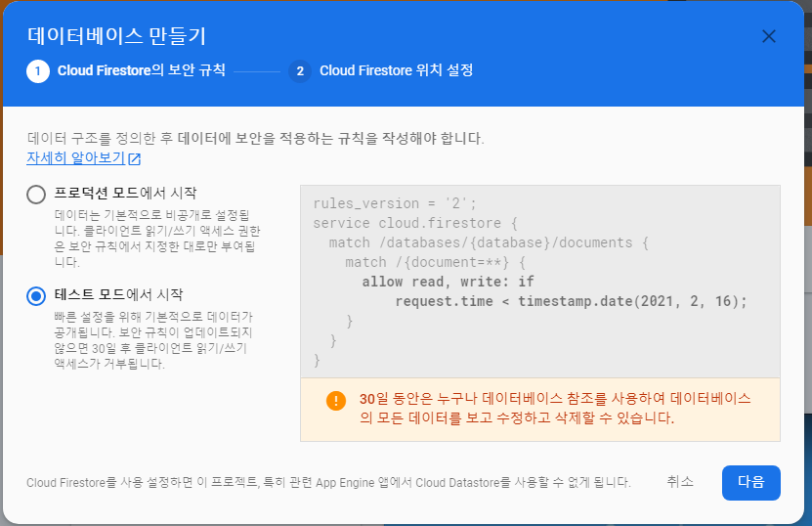The image size is (812, 526).
Task: Open the 자세히 알아보기 link
Action: pyautogui.click(x=75, y=158)
